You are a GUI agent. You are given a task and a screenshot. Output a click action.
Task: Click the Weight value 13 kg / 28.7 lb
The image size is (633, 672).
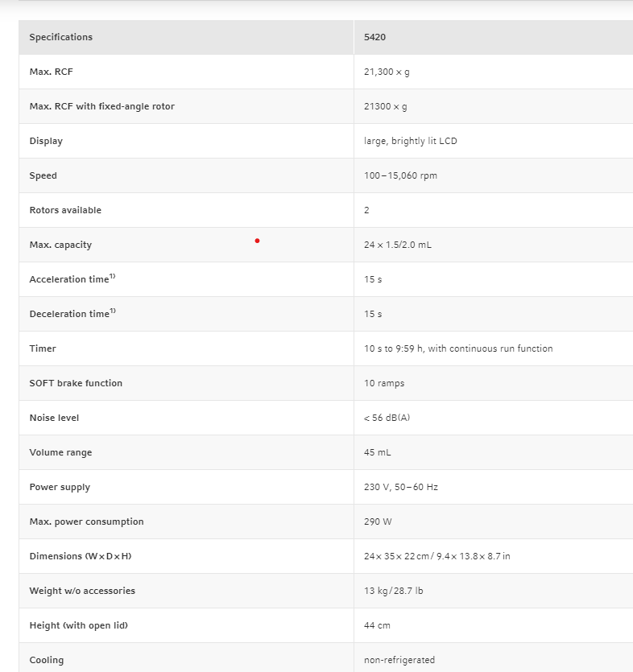(x=394, y=591)
